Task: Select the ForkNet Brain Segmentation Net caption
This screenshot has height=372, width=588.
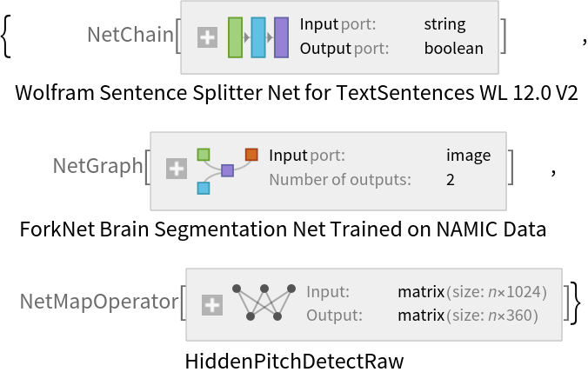Action: click(282, 230)
